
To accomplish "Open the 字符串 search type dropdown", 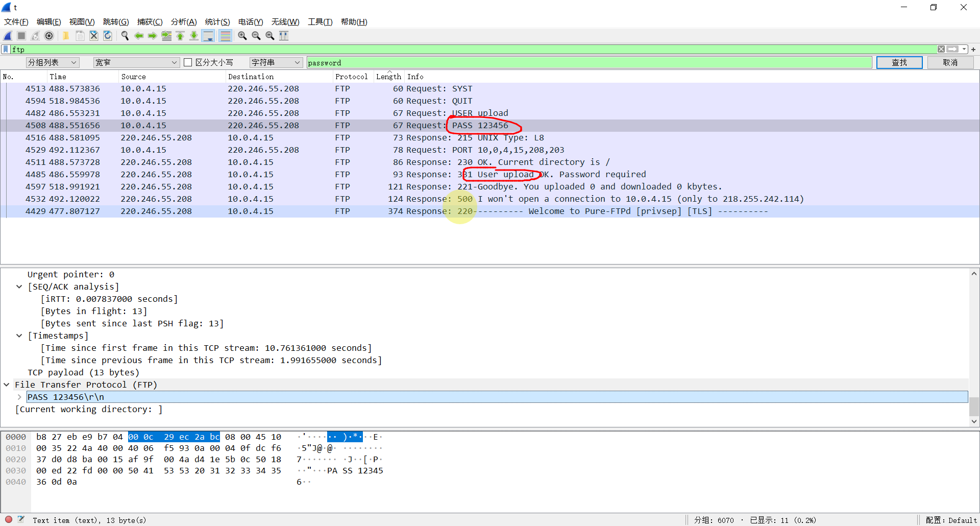I will click(276, 62).
